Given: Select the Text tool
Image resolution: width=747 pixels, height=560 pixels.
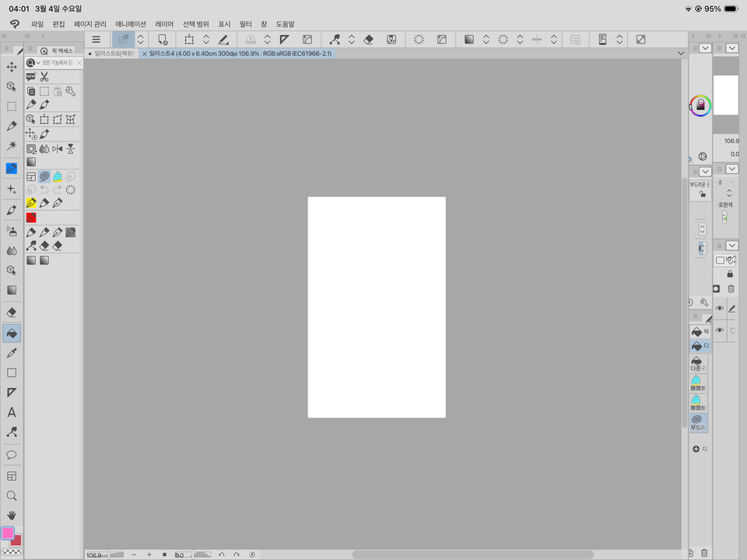Looking at the screenshot, I should tap(12, 413).
